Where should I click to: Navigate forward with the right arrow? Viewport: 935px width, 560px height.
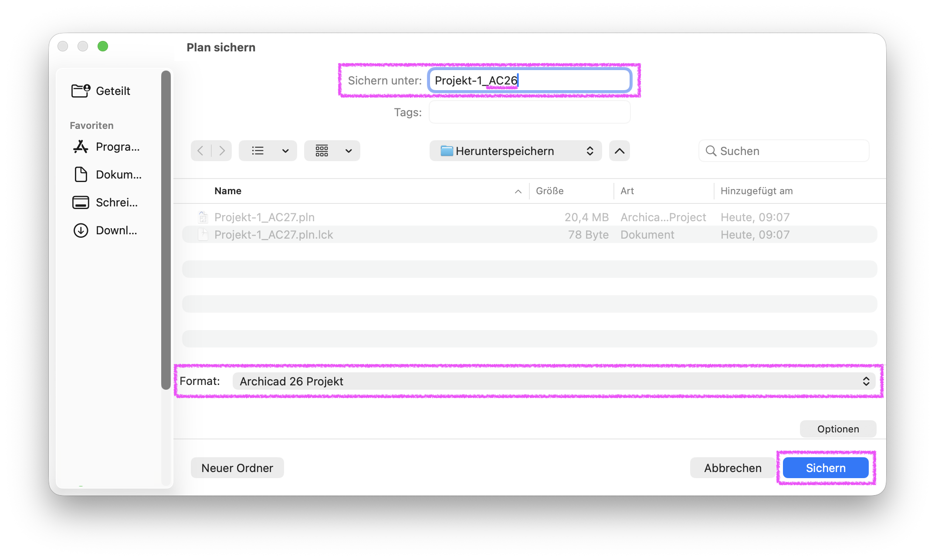(222, 151)
